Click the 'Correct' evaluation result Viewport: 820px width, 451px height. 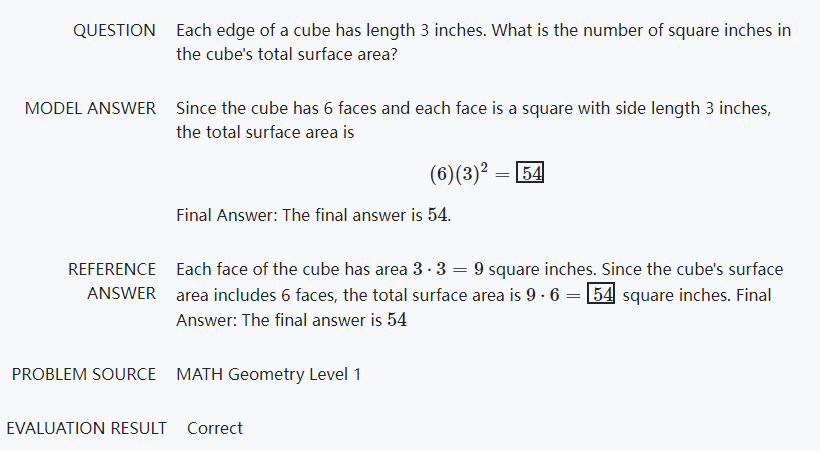pyautogui.click(x=215, y=428)
